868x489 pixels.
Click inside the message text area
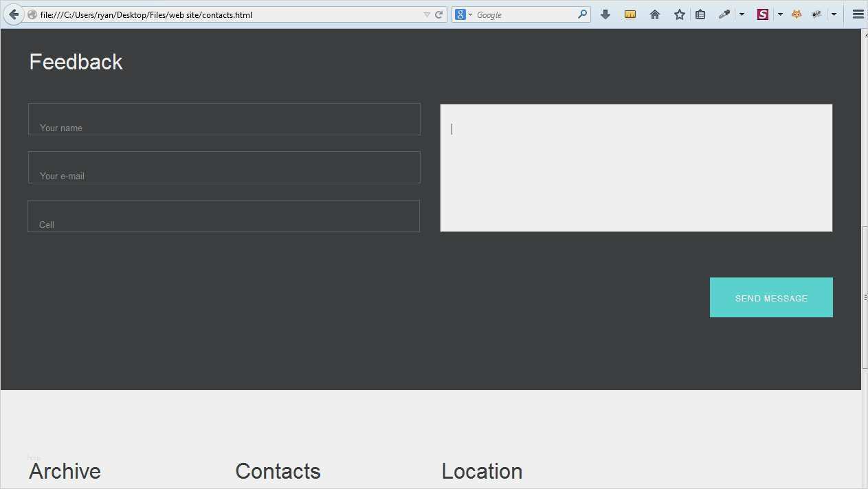click(636, 168)
